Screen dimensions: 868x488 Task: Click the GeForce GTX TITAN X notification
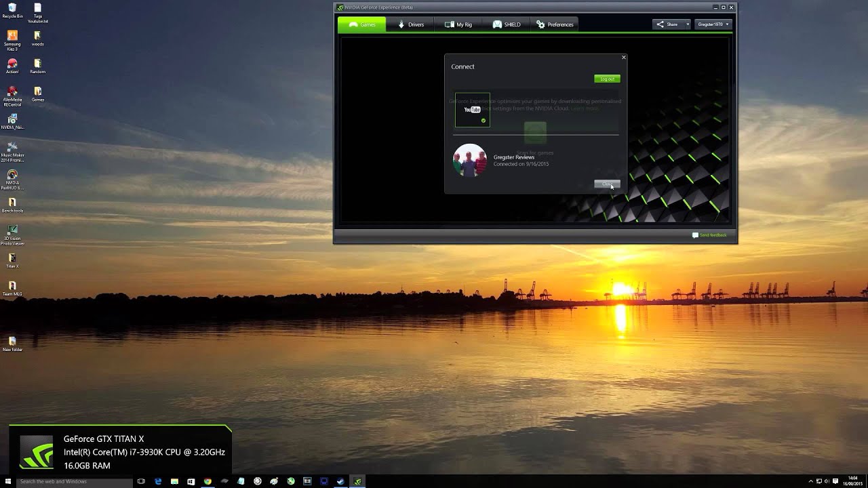120,451
